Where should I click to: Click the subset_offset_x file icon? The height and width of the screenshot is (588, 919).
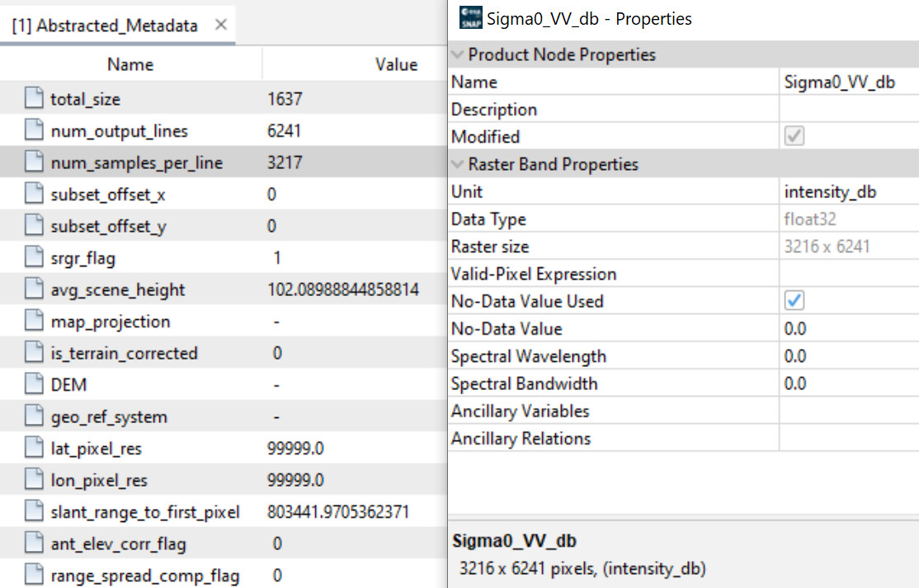point(34,193)
